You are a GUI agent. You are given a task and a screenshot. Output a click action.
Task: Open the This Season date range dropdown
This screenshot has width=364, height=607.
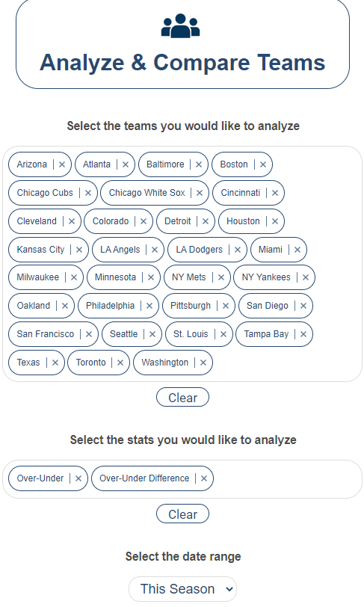(182, 589)
